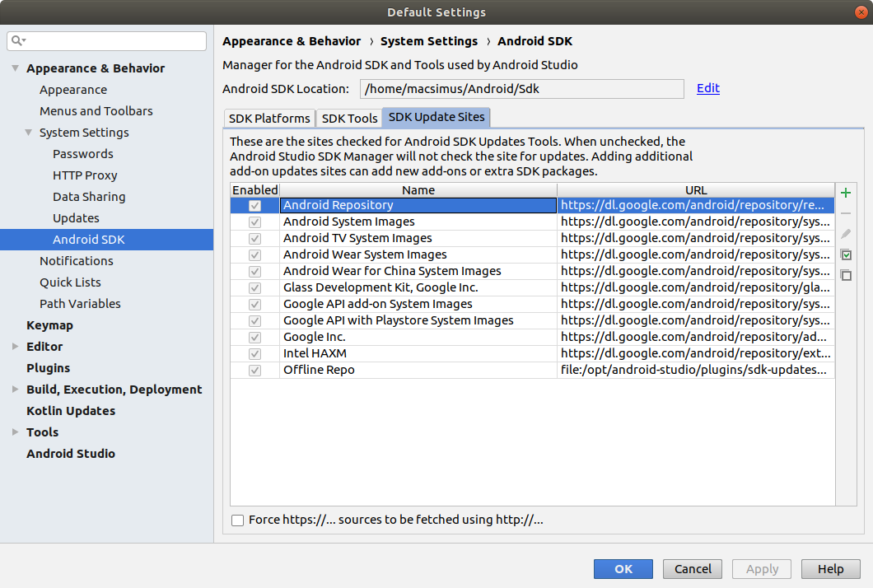Click the Enabled column header

pyautogui.click(x=255, y=190)
